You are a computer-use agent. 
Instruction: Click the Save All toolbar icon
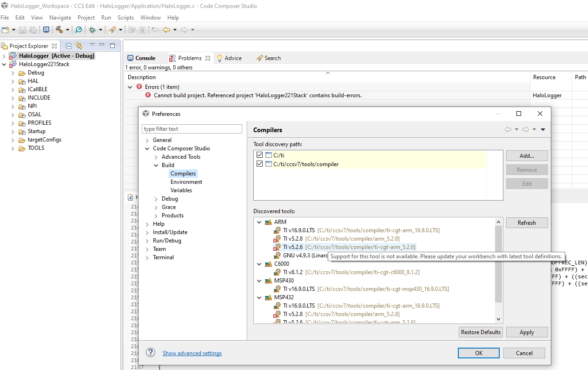(x=33, y=29)
